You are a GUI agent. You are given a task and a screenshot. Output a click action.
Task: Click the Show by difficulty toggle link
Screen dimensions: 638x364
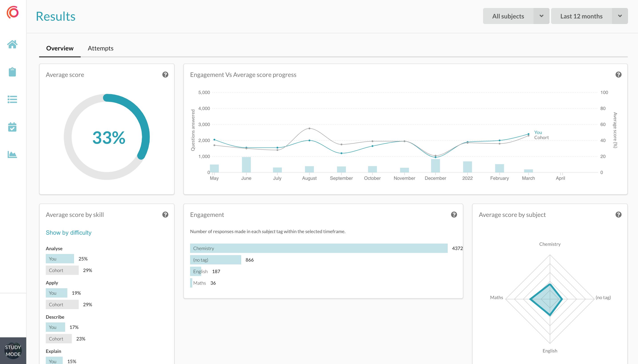68,233
